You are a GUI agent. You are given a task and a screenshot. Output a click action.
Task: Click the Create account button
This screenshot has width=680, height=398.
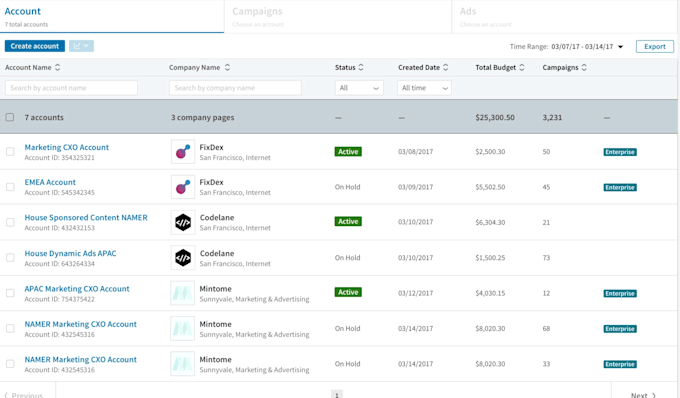click(x=35, y=46)
